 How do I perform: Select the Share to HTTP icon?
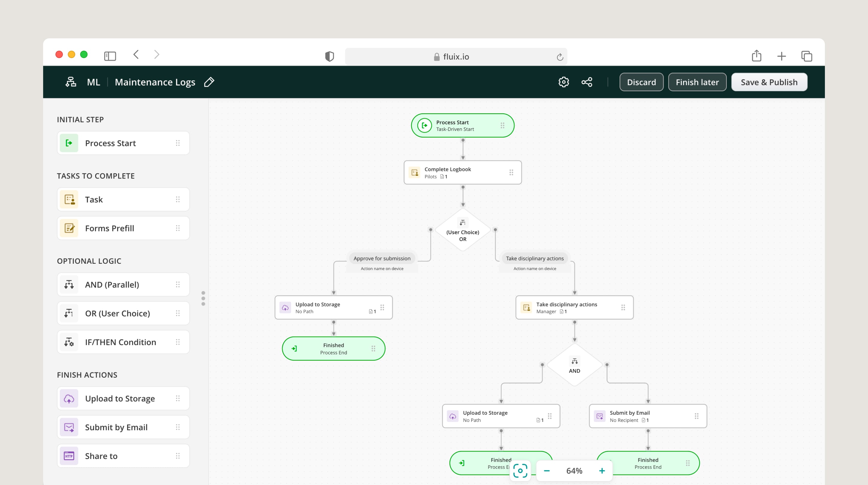click(x=69, y=456)
